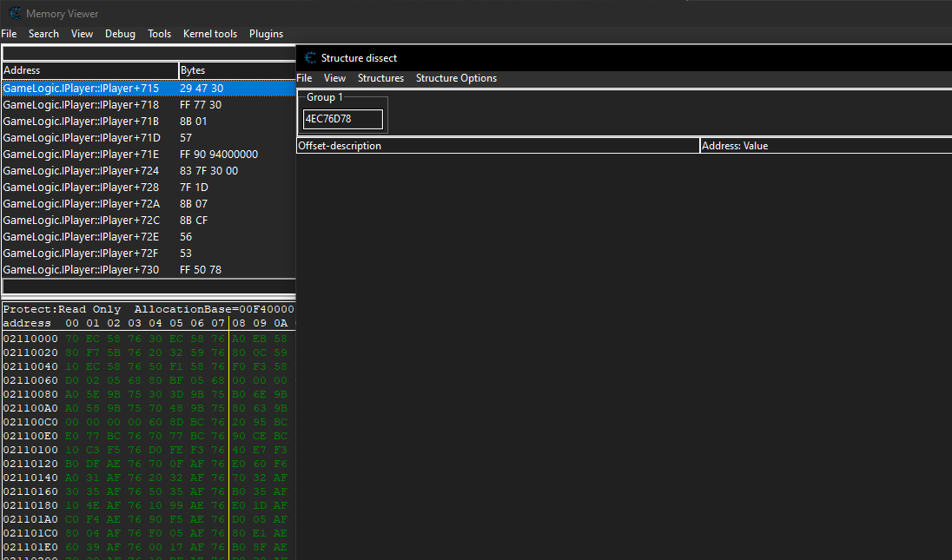952x560 pixels.
Task: Open View menu in Structure dissect window
Action: tap(334, 78)
